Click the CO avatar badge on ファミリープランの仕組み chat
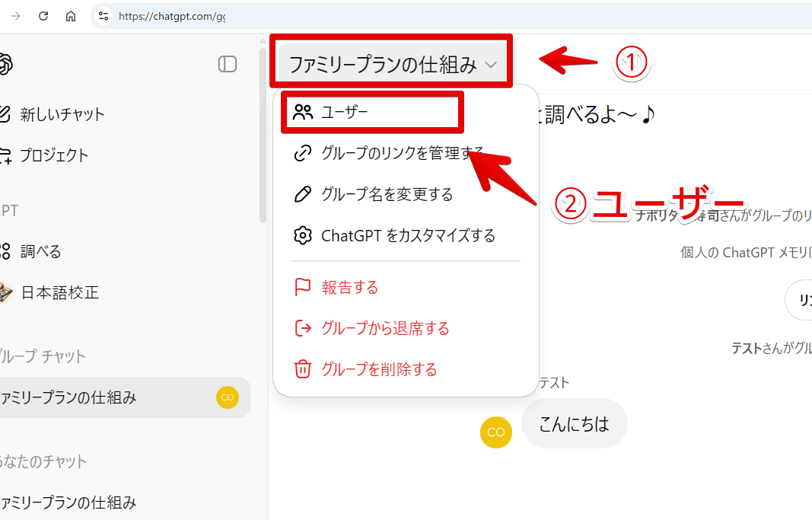Screen dimensions: 812x520 tap(227, 397)
